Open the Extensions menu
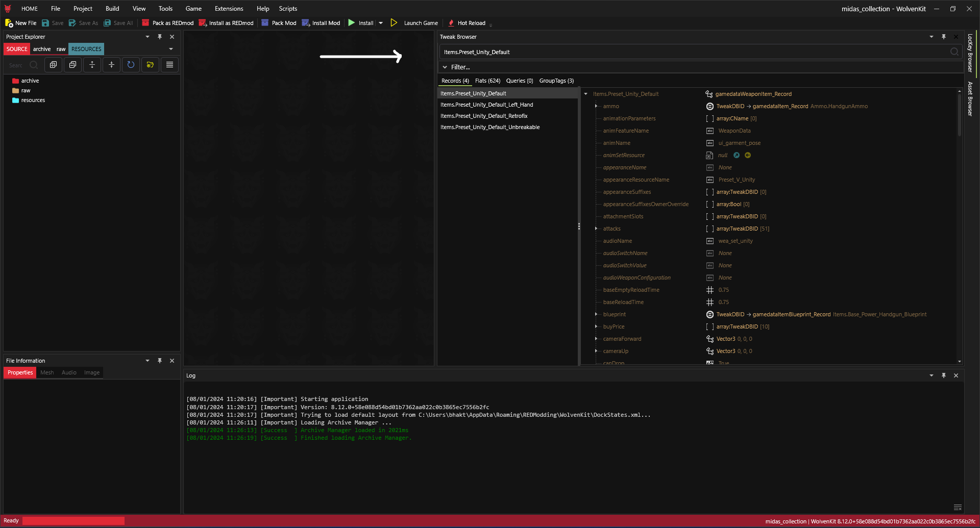 (229, 9)
